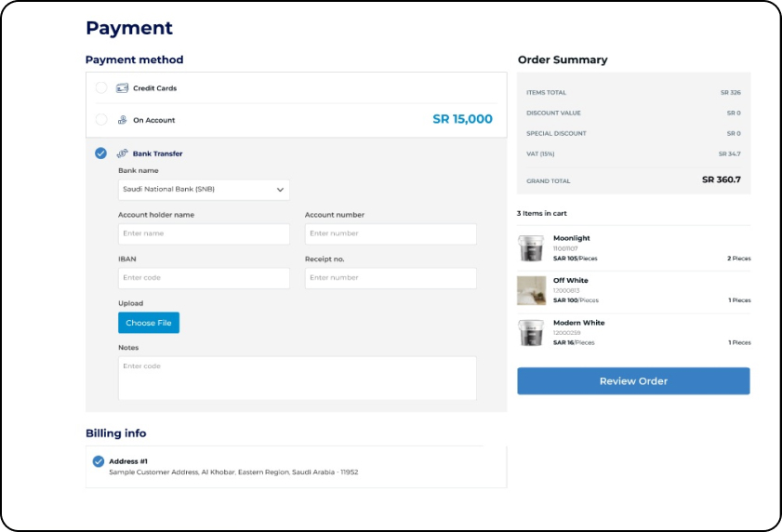Click the 3 Items in cart text
This screenshot has width=782, height=532.
(x=541, y=213)
